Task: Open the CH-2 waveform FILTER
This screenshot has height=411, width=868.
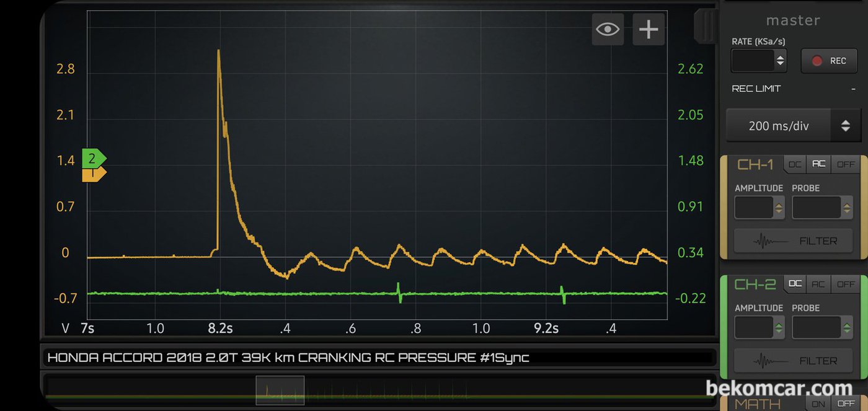Action: click(x=793, y=360)
